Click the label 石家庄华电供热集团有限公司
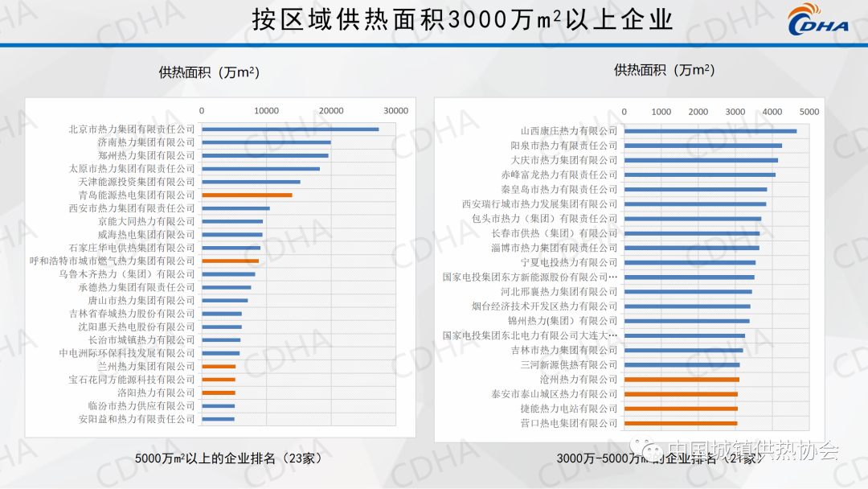Screen dimensions: 868x489 (132, 248)
